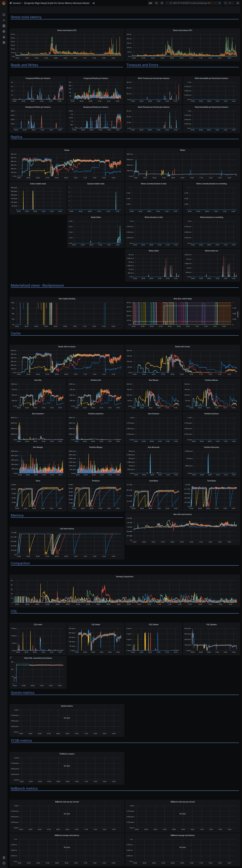Select the Explore compass icon

(x=4, y=31)
